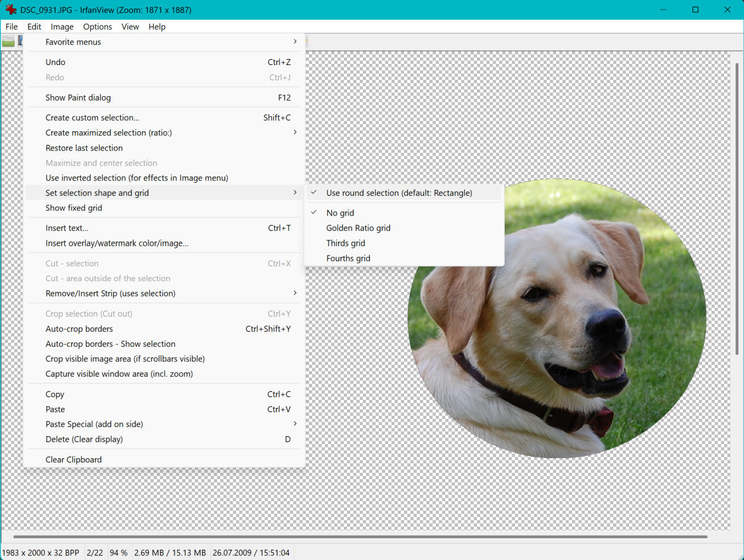Image resolution: width=744 pixels, height=560 pixels.
Task: Enable the Thirds grid option
Action: pyautogui.click(x=346, y=243)
